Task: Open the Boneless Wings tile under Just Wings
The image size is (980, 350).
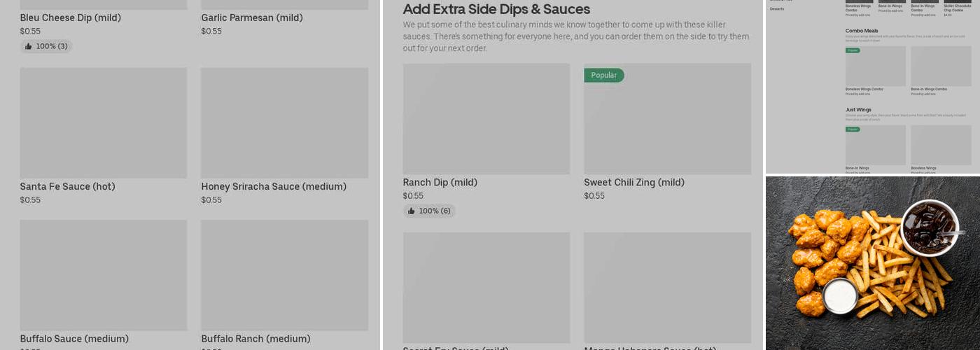Action: (940, 145)
